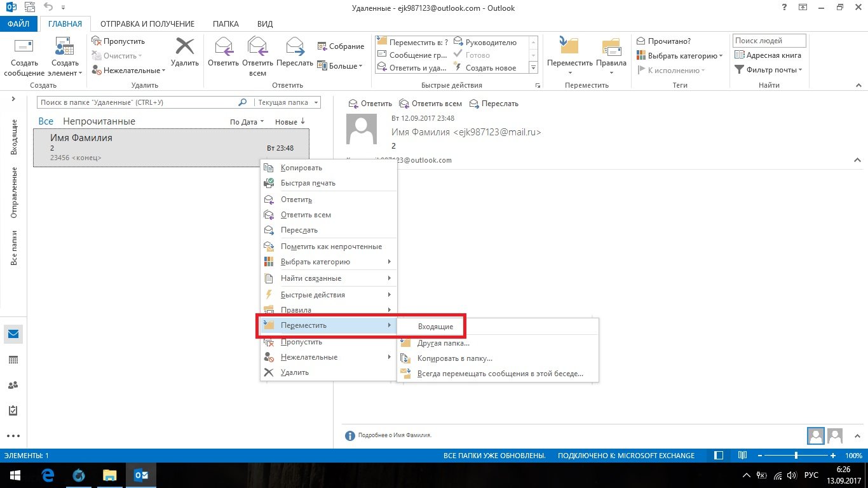Image resolution: width=868 pixels, height=488 pixels.
Task: Switch to ОТПРАВКА И ПОЛУЧЕНИЕ tab
Action: pos(147,24)
